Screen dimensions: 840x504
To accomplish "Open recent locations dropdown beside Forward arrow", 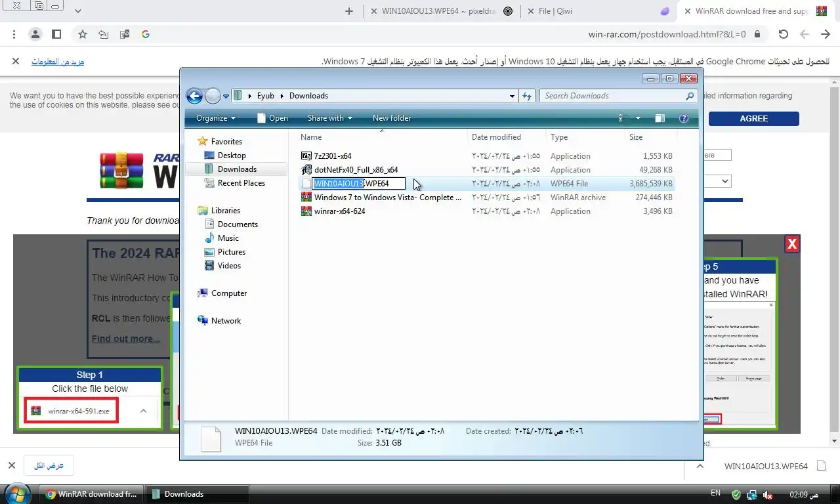I will [x=226, y=96].
